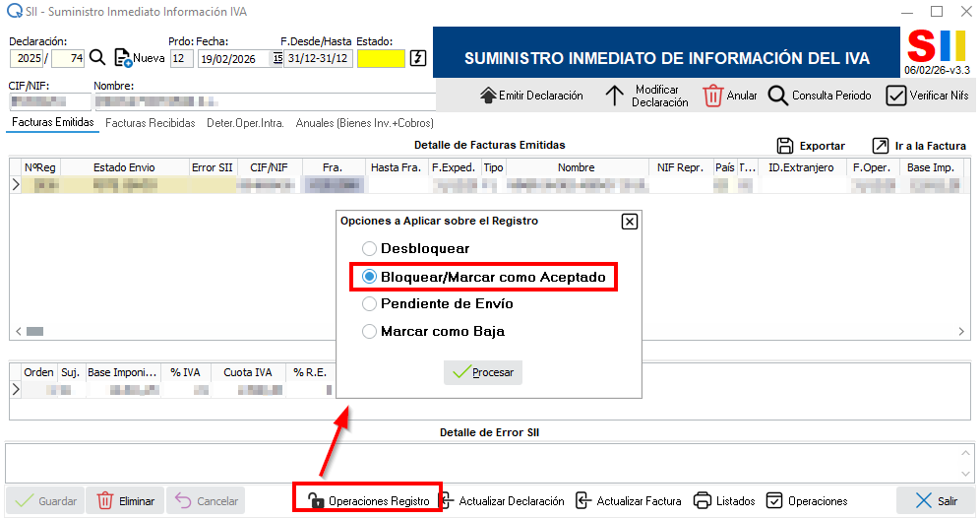This screenshot has height=518, width=980.
Task: Open Consulta Periodo
Action: (820, 96)
